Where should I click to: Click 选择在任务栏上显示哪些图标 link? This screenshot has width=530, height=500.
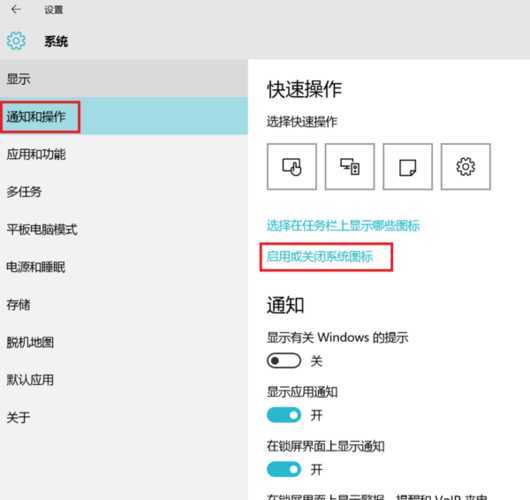343,225
